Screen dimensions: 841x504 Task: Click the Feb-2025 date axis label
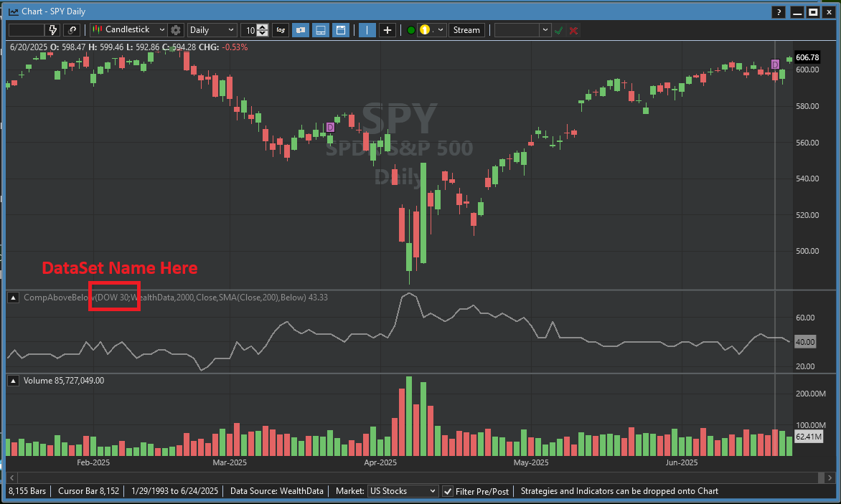[93, 462]
